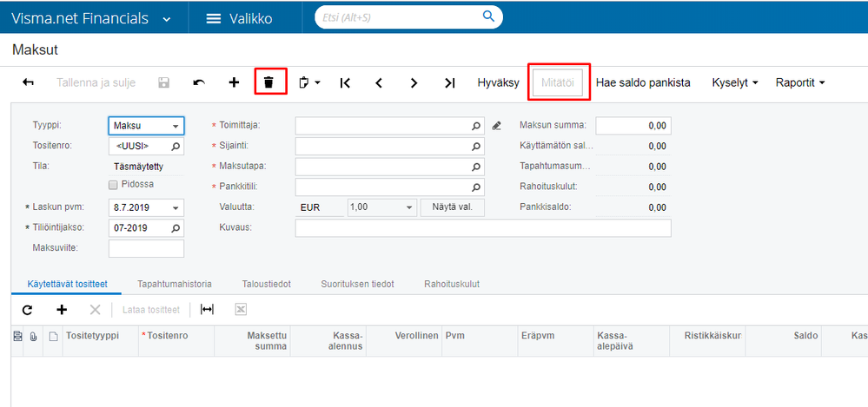Click fit-to-width columns icon in grid toolbar

[x=207, y=310]
